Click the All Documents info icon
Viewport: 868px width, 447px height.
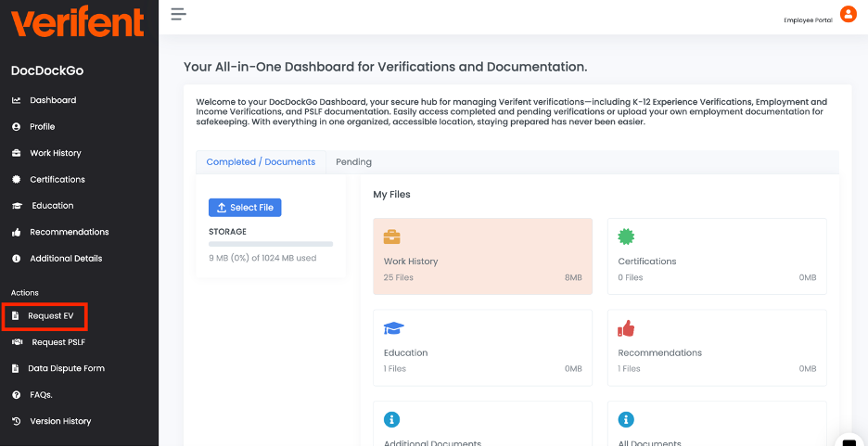(x=626, y=420)
